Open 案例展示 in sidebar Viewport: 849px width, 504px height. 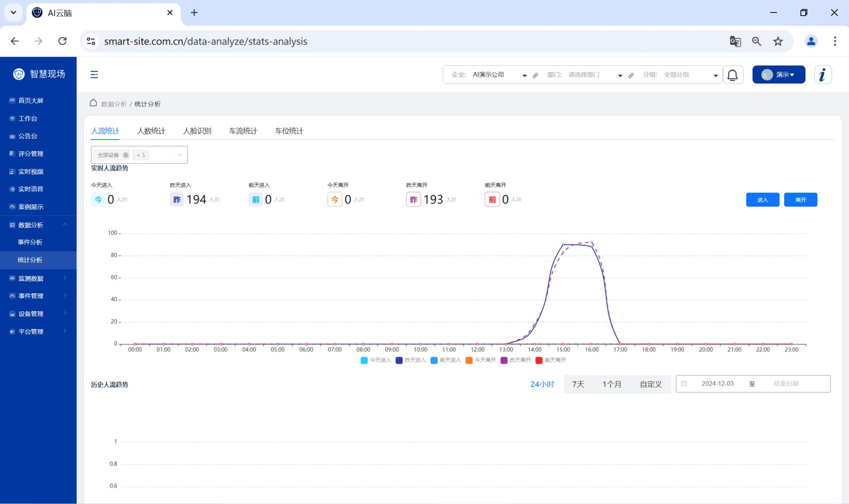tap(38, 207)
